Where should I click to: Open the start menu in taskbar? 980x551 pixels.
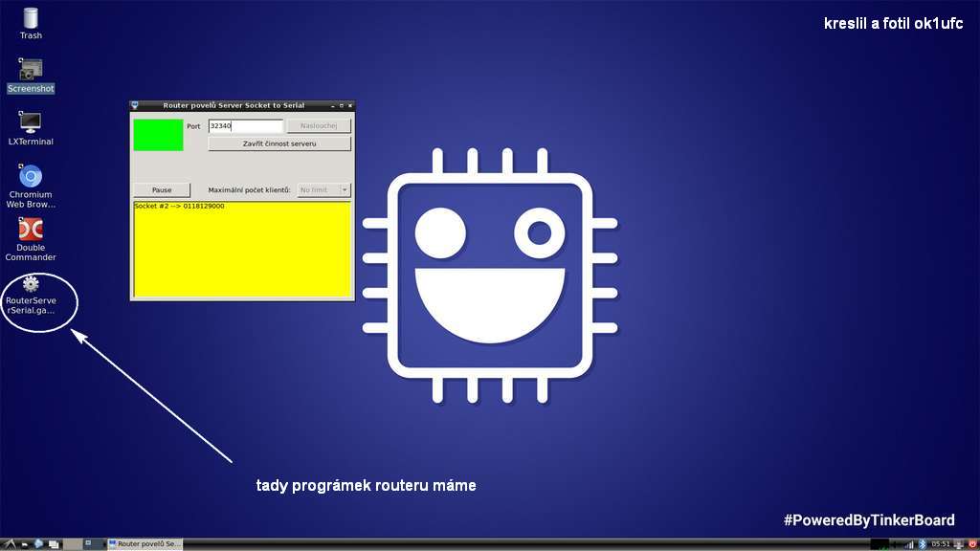[8, 543]
